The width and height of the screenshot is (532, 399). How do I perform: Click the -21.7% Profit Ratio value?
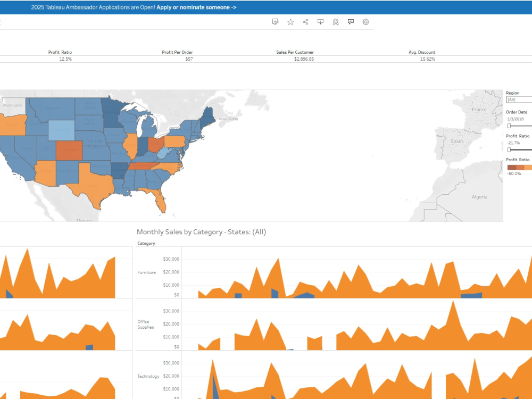tap(513, 143)
